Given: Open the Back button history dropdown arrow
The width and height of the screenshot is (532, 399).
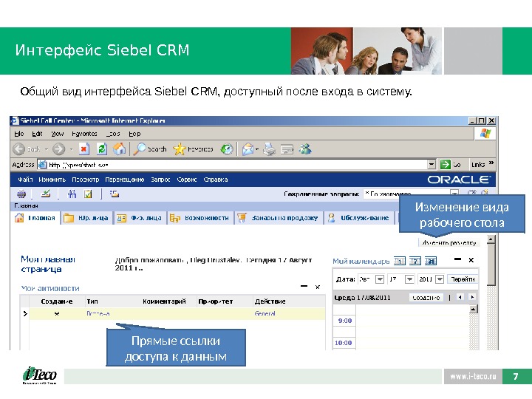Looking at the screenshot, I should pos(47,149).
